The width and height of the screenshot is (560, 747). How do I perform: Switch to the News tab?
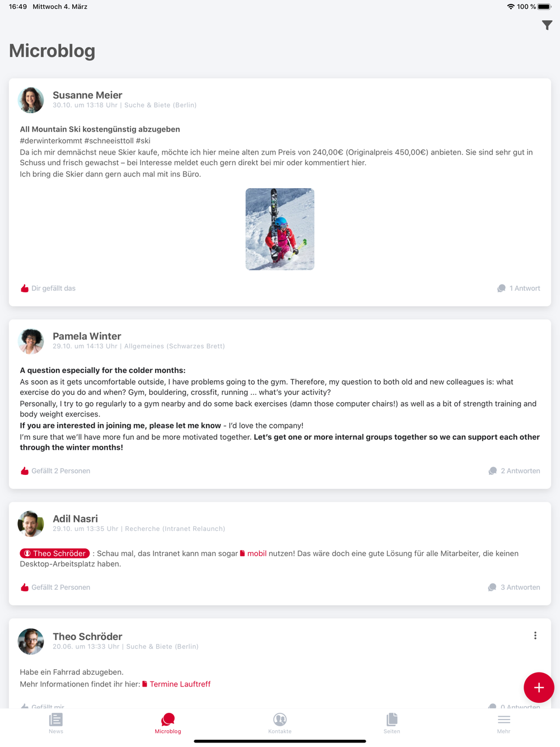tap(56, 723)
